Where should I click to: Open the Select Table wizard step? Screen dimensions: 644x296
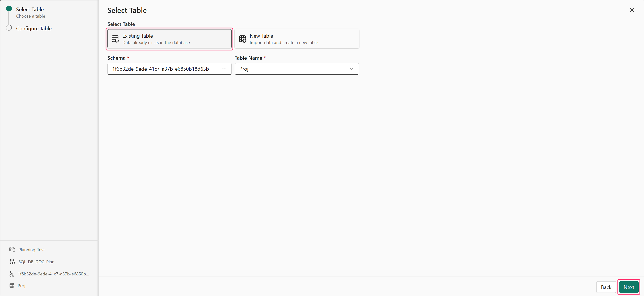click(x=30, y=10)
